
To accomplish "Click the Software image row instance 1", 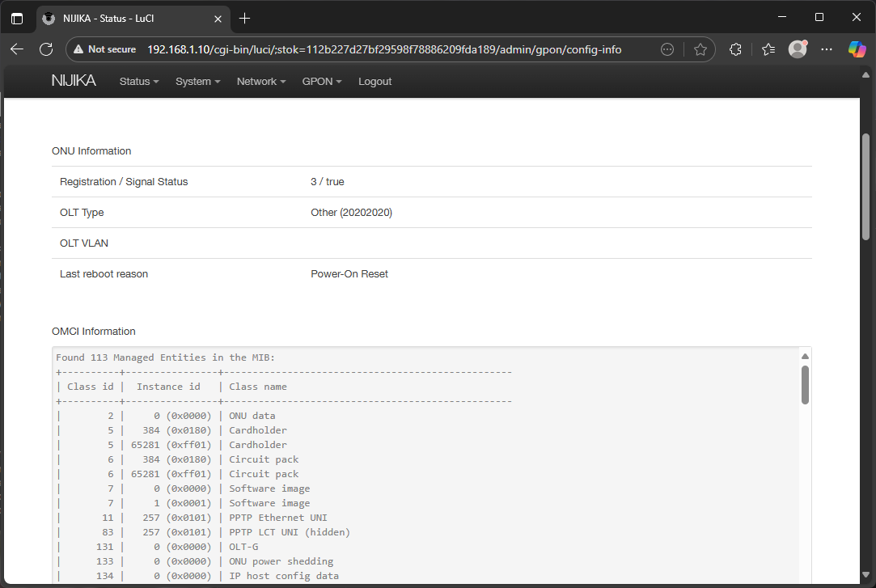I will (184, 503).
